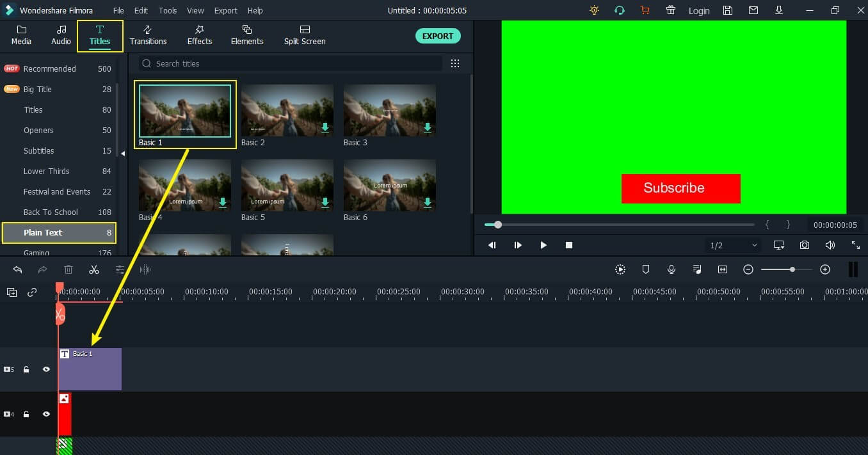Click the render preview icon
The width and height of the screenshot is (868, 455).
(620, 269)
